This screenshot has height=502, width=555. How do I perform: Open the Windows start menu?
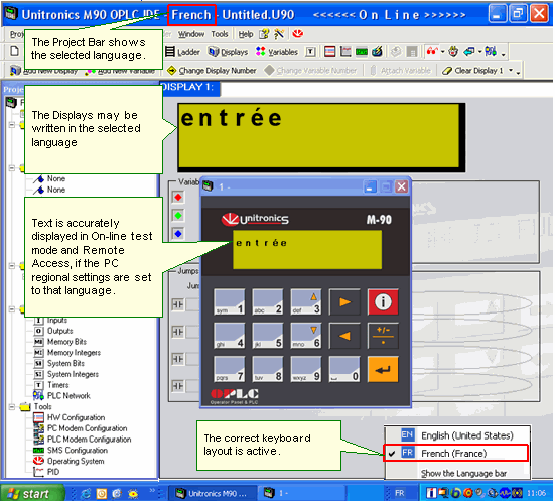point(32,494)
